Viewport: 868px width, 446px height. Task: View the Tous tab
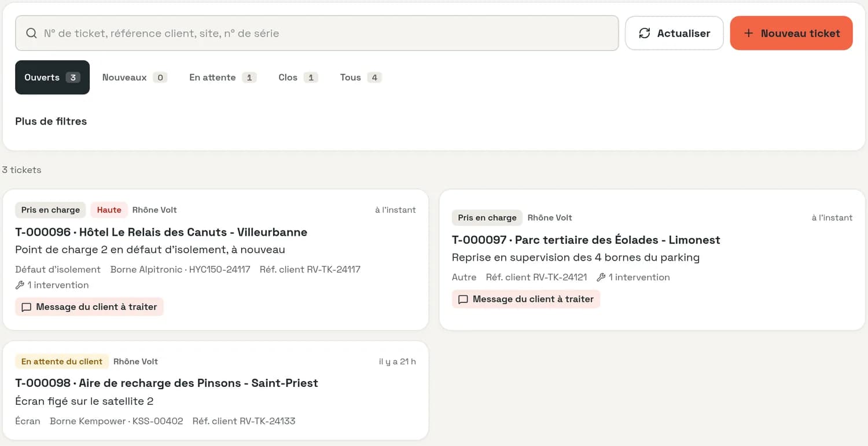(x=361, y=78)
